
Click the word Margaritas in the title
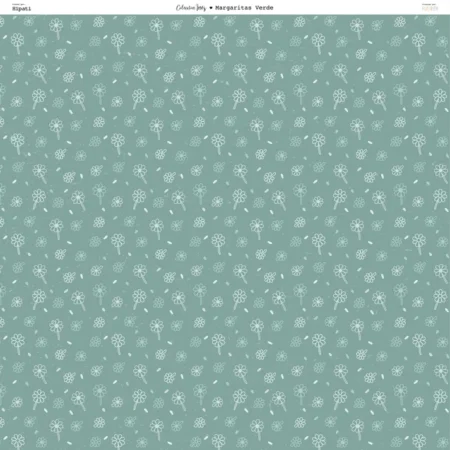233,8
